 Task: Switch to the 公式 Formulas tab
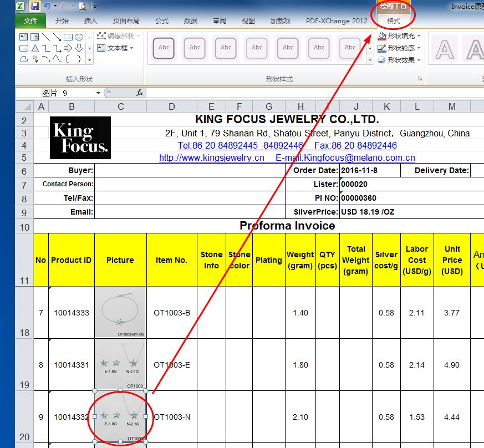pos(162,21)
